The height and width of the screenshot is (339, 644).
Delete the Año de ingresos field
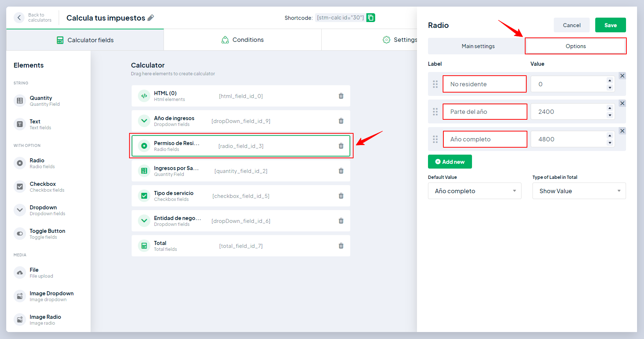click(341, 121)
